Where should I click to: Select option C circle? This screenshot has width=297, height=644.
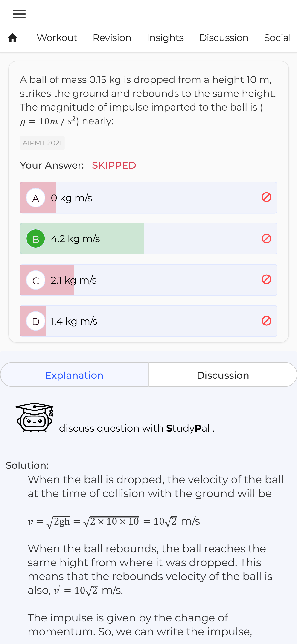coord(35,280)
